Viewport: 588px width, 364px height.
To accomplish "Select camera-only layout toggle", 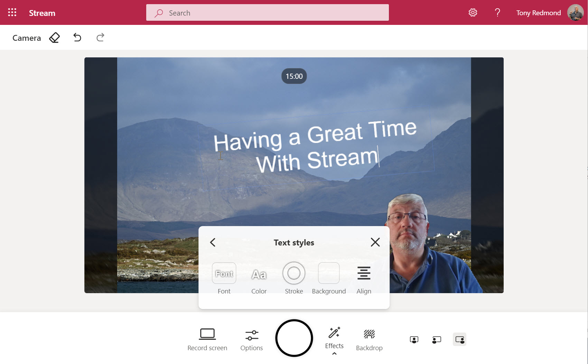I will (414, 339).
